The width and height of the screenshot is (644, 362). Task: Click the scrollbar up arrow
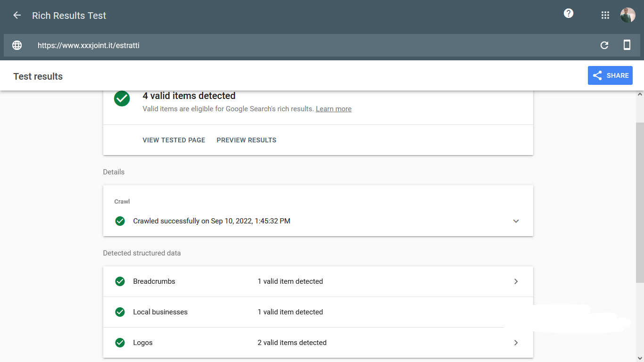click(x=640, y=94)
